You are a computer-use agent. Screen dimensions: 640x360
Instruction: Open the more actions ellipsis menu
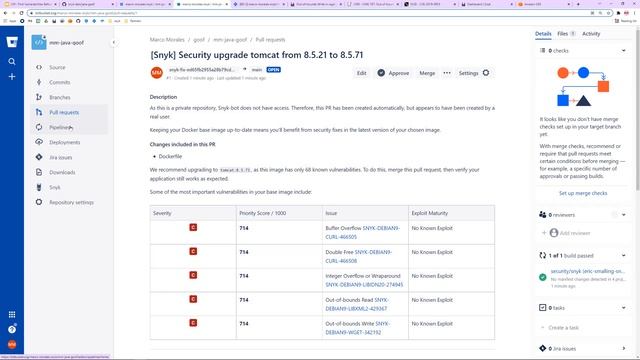click(447, 73)
